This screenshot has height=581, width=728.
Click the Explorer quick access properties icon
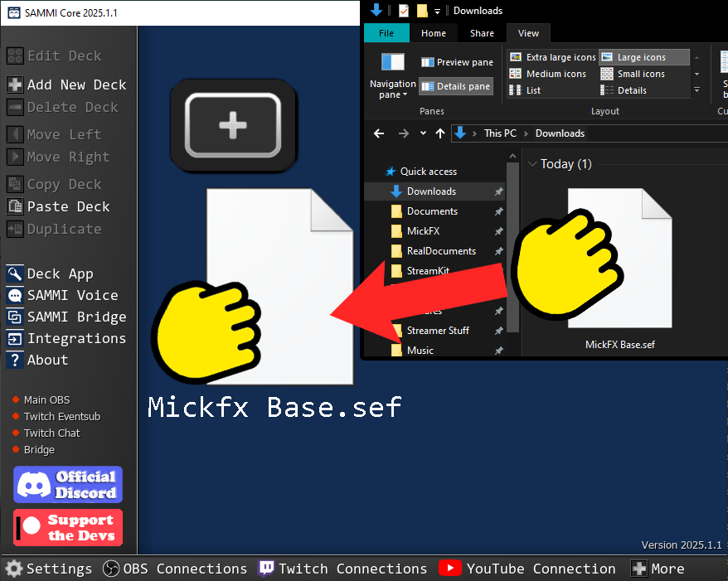(404, 11)
